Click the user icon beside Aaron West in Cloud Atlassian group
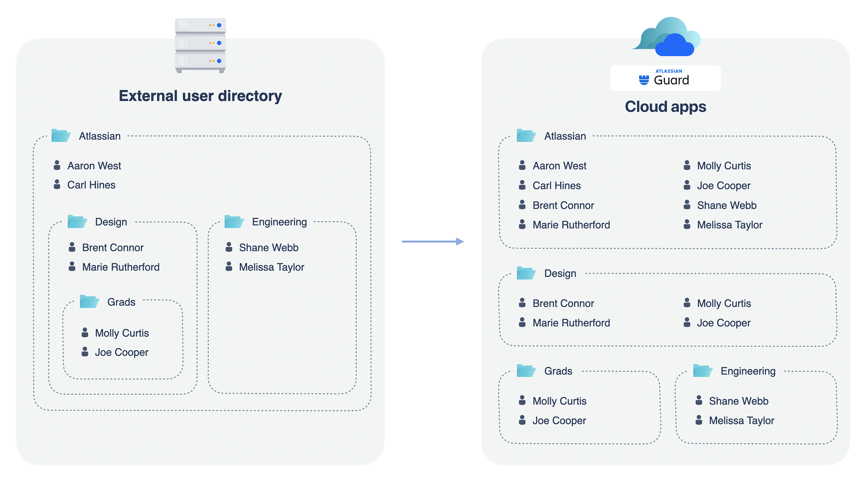The height and width of the screenshot is (480, 868). [x=522, y=165]
